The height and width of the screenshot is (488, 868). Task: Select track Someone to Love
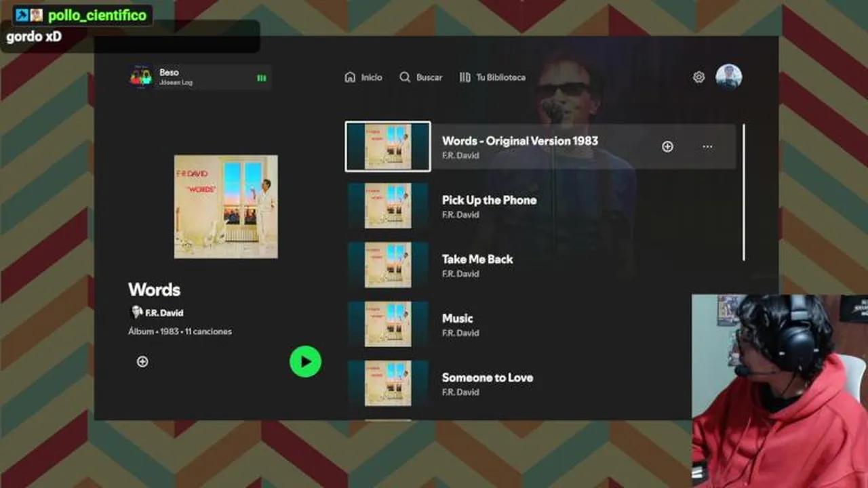point(540,383)
